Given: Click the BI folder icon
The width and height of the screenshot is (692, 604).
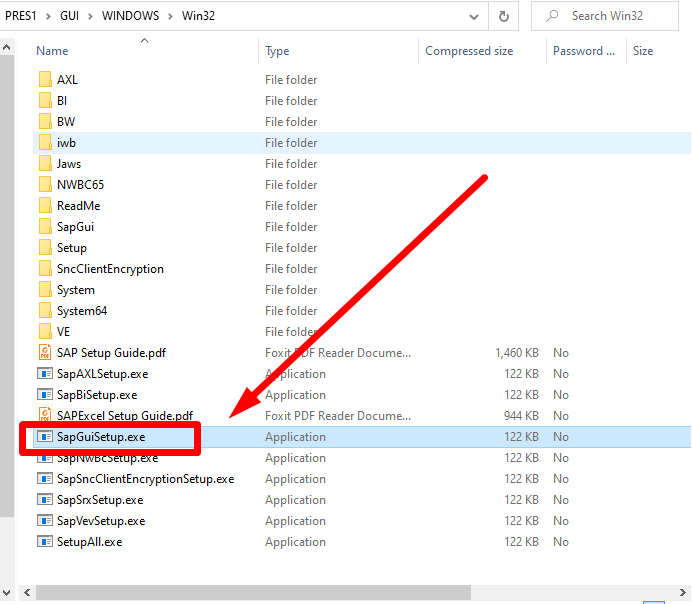Looking at the screenshot, I should point(45,101).
